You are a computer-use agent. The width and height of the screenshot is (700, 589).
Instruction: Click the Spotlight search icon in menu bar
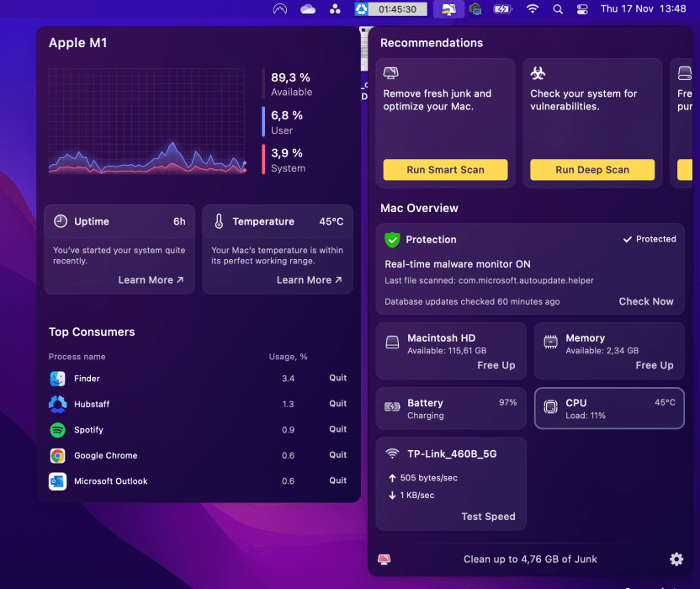click(558, 9)
